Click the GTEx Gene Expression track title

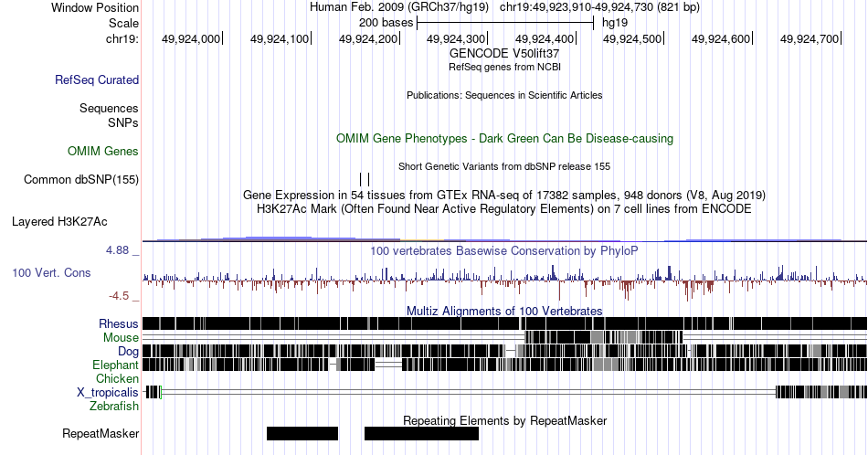tap(504, 195)
